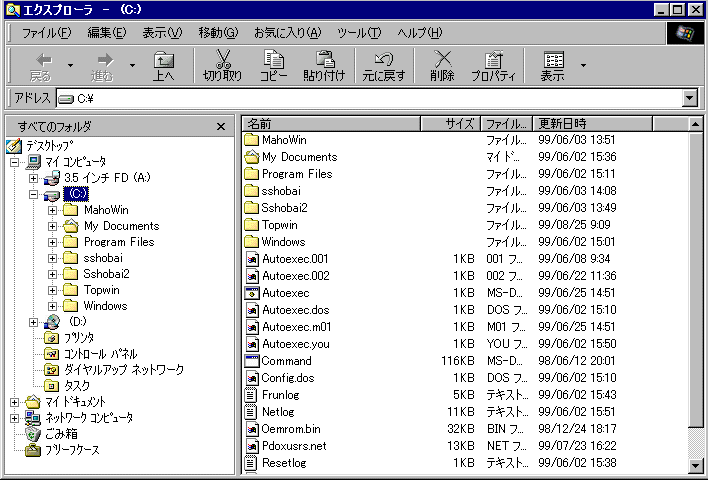The image size is (708, 480).
Task: Click the Back (戻る) toolbar button
Action: (x=40, y=66)
